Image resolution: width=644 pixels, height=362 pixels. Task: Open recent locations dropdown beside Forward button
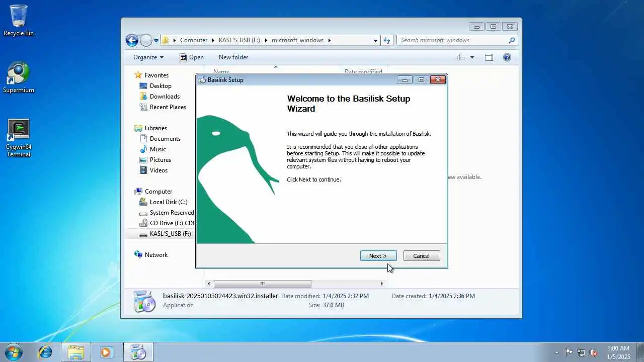tap(156, 40)
